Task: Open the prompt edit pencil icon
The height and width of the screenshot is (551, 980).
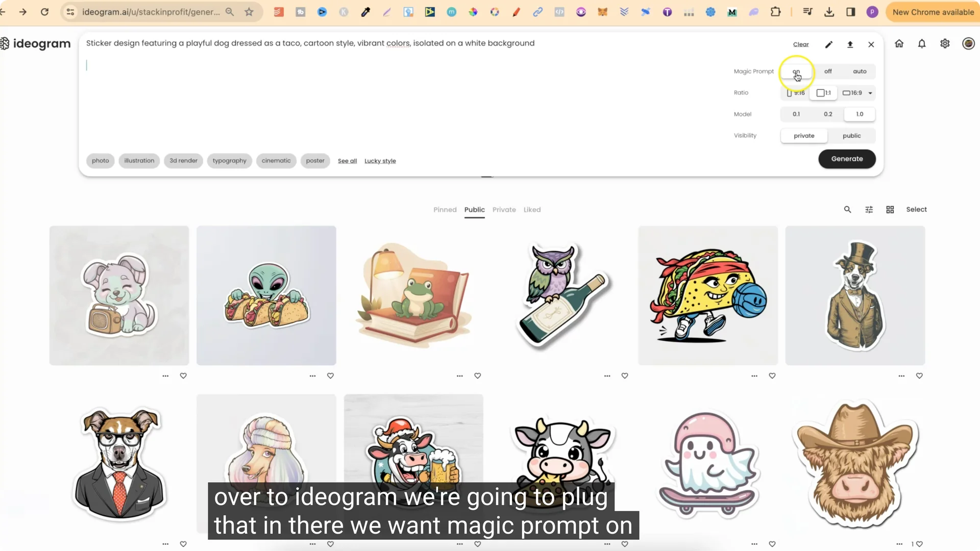Action: [829, 44]
